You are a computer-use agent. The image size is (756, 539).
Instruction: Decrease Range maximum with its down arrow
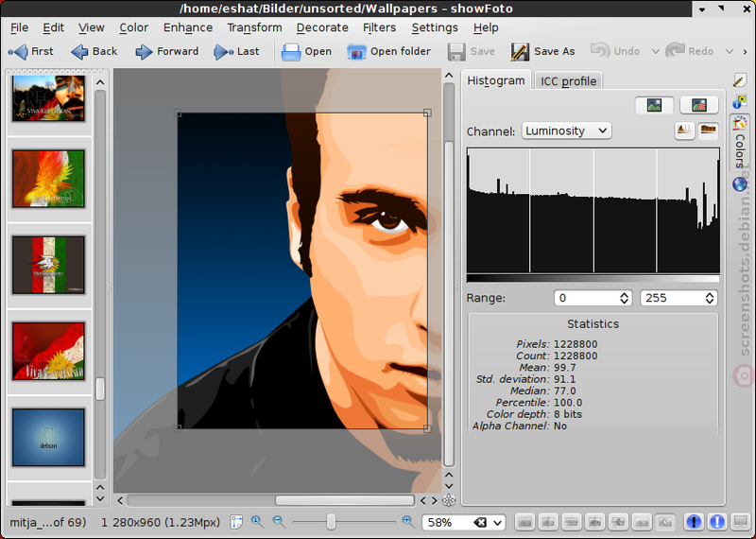[710, 302]
